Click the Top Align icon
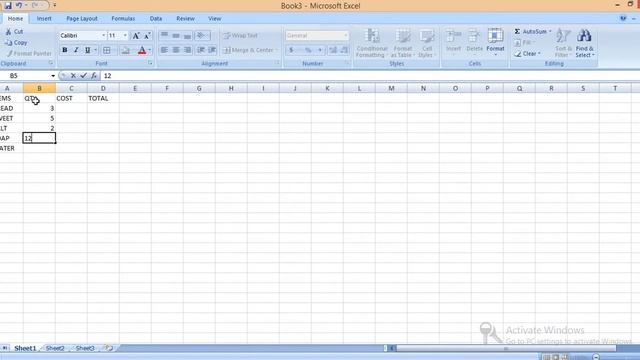Viewport: 640px width, 360px height. point(164,36)
